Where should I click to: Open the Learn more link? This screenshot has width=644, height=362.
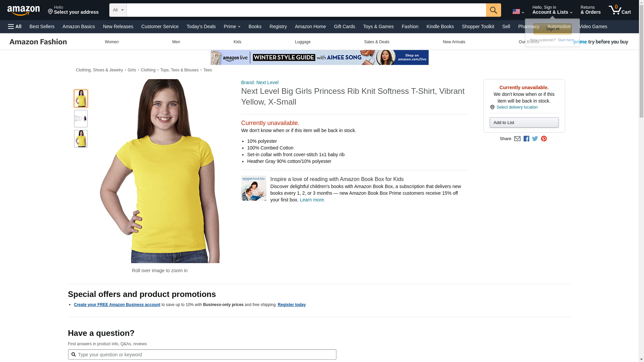point(312,200)
